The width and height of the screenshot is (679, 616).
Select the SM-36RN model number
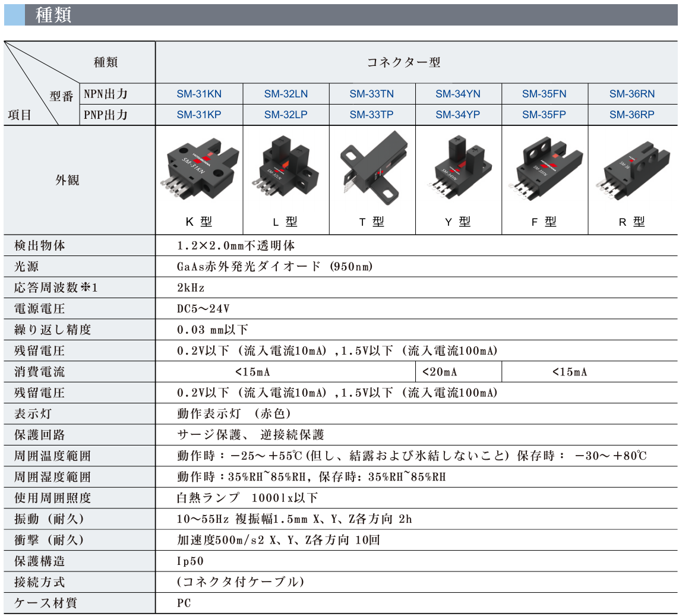(x=631, y=94)
